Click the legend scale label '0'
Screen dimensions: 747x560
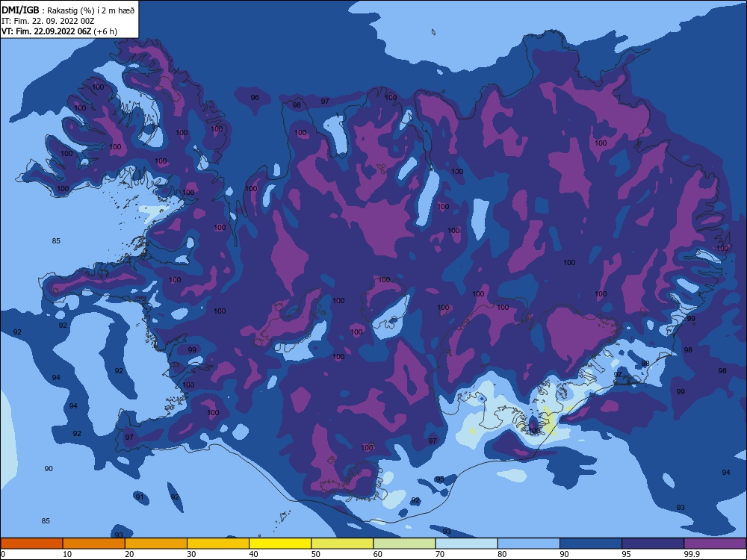(3, 554)
